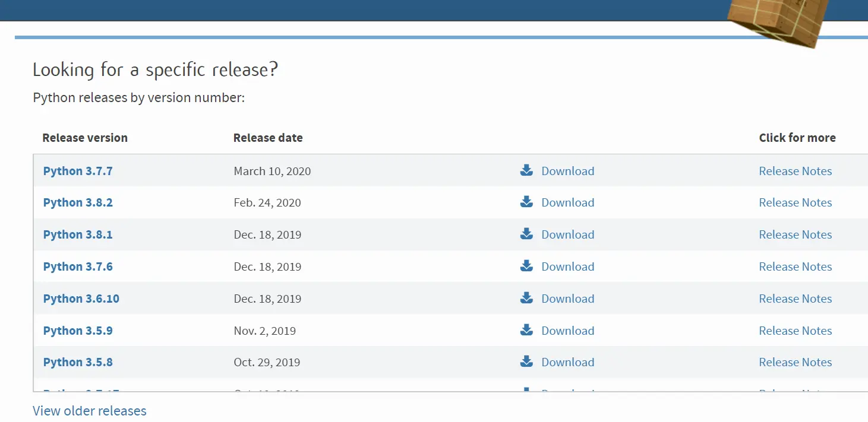Click download icon for Python 3.5.9
Image resolution: width=868 pixels, height=422 pixels.
(x=526, y=331)
